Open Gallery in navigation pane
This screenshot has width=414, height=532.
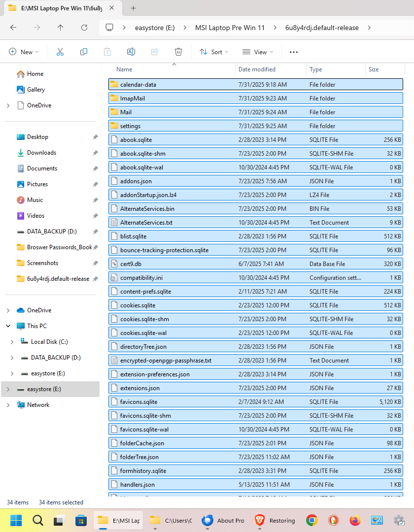(35, 90)
